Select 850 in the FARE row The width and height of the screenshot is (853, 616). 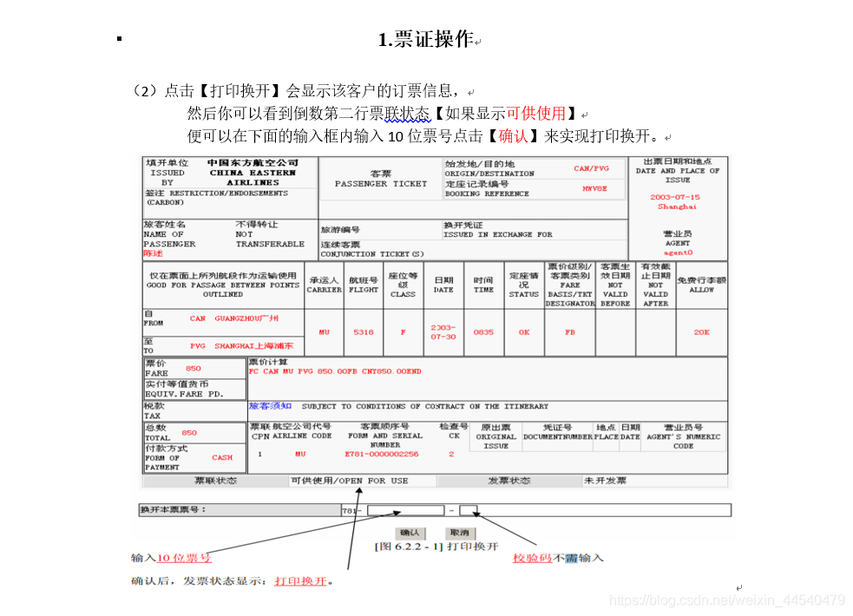194,368
